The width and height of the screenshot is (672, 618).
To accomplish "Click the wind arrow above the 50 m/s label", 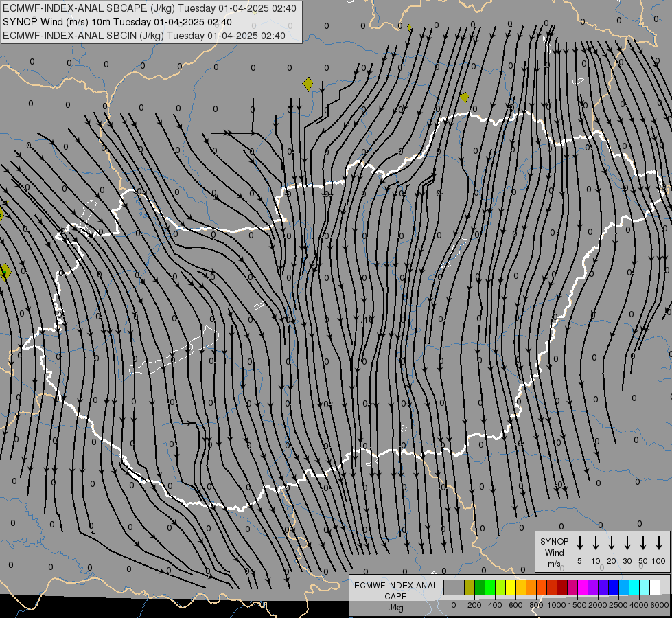I will click(x=643, y=543).
